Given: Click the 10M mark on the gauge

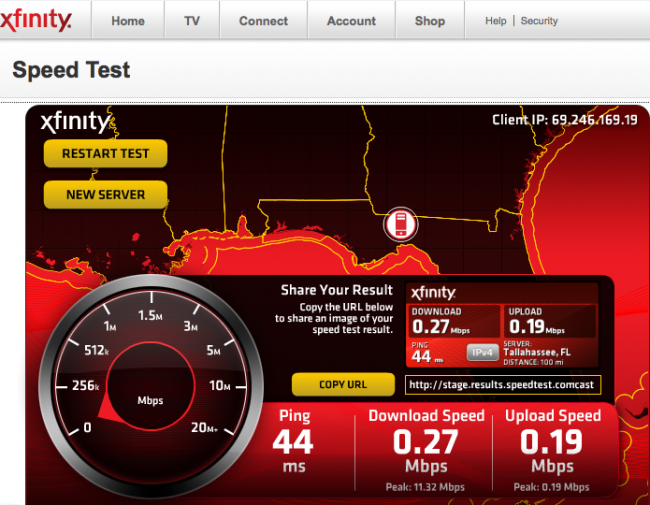Looking at the screenshot, I should [220, 386].
